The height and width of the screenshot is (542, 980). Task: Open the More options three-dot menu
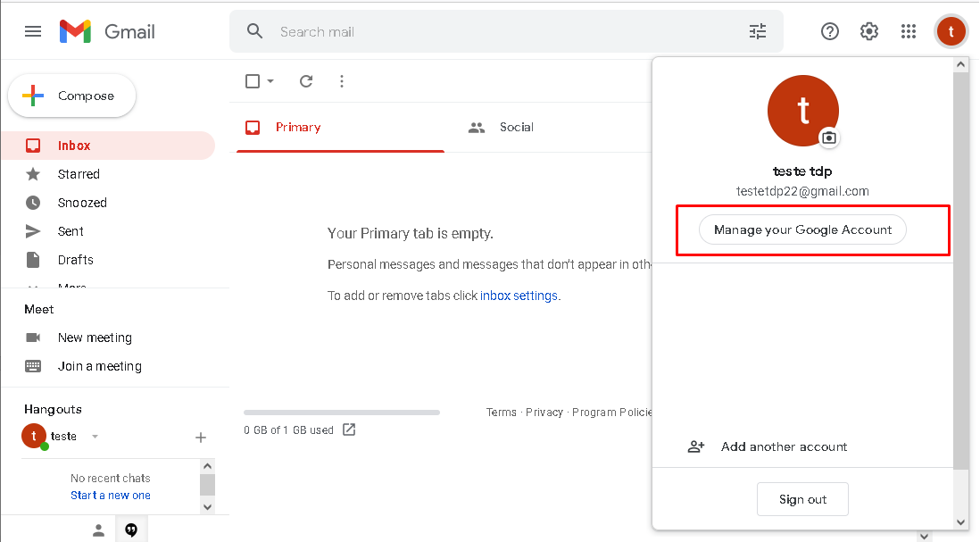click(x=342, y=81)
